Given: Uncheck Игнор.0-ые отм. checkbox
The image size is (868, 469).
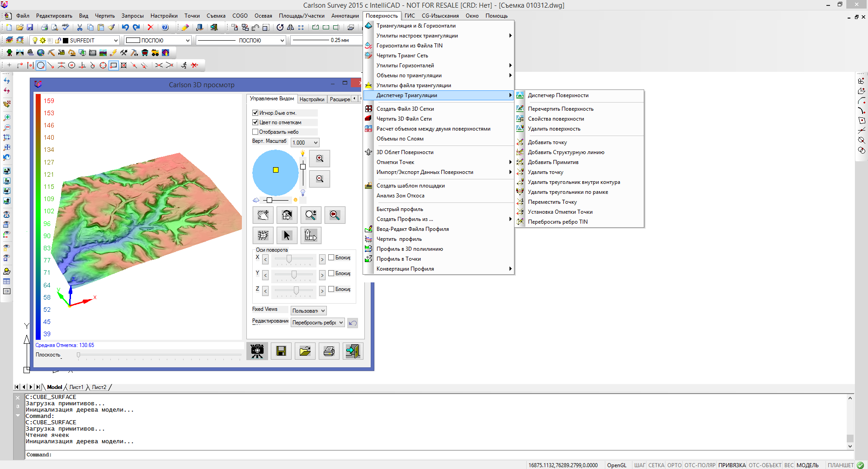Looking at the screenshot, I should coord(255,113).
